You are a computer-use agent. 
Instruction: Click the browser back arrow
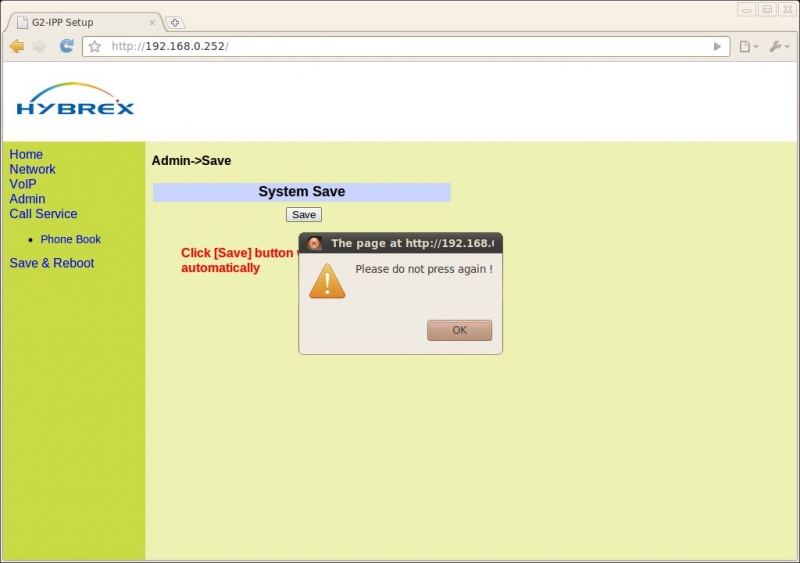click(17, 46)
